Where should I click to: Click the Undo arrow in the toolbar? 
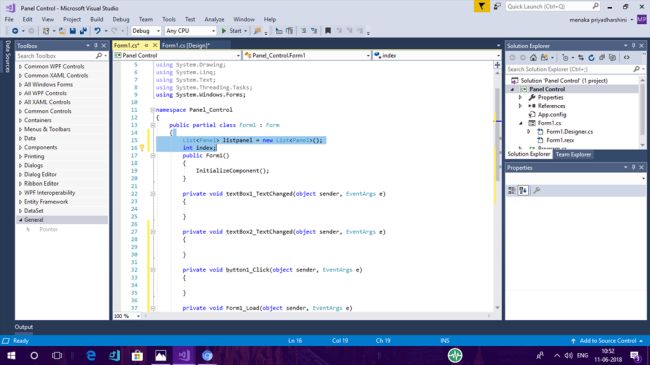point(97,31)
